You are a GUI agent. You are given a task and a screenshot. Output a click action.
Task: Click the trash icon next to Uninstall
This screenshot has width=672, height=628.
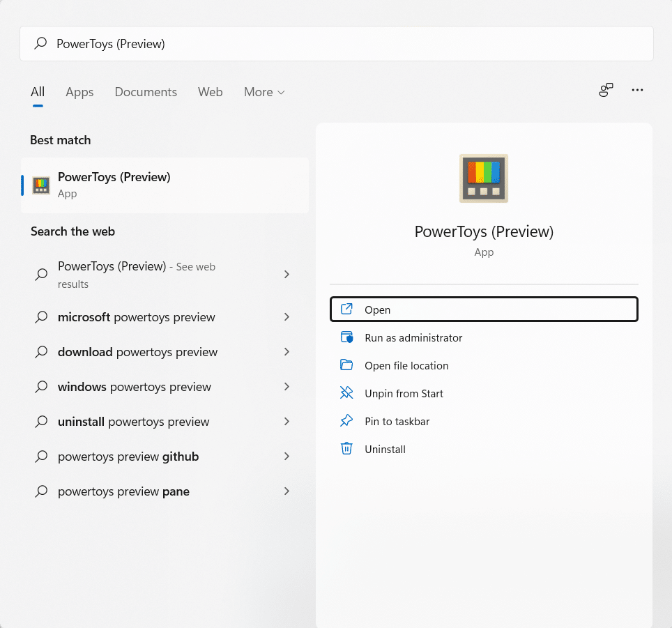346,449
